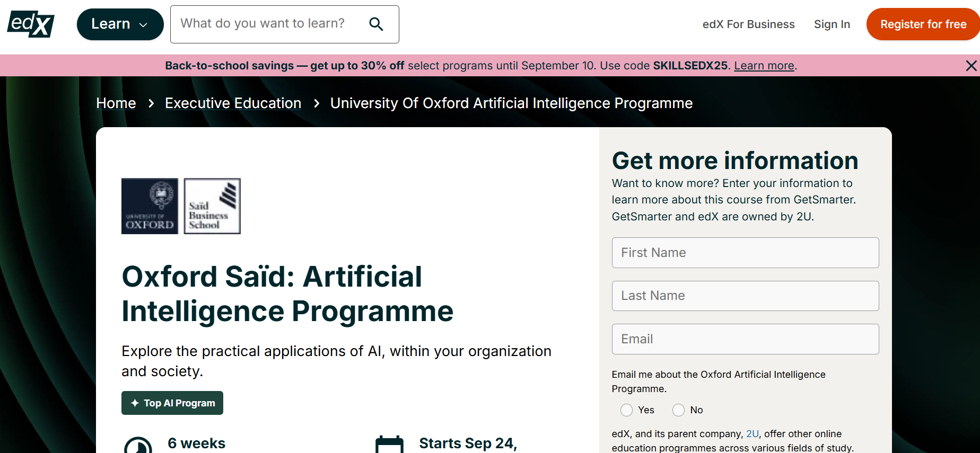The image size is (980, 453).
Task: Click the Saïd Business School logo
Action: click(212, 206)
